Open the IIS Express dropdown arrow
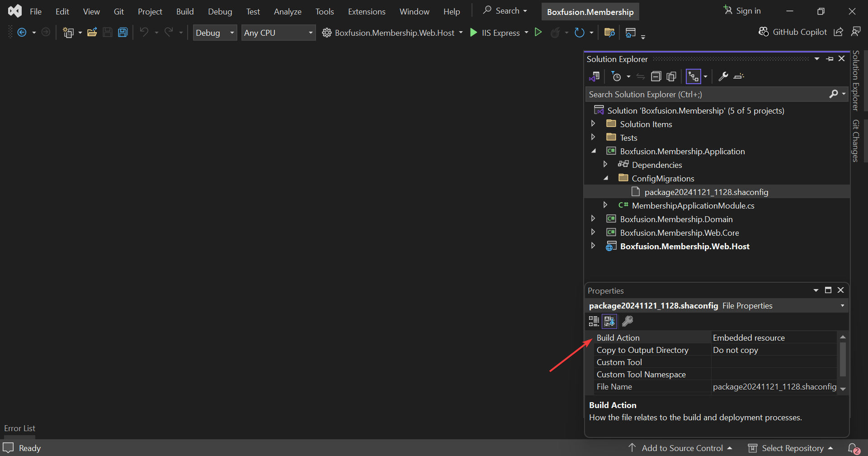 (x=526, y=33)
